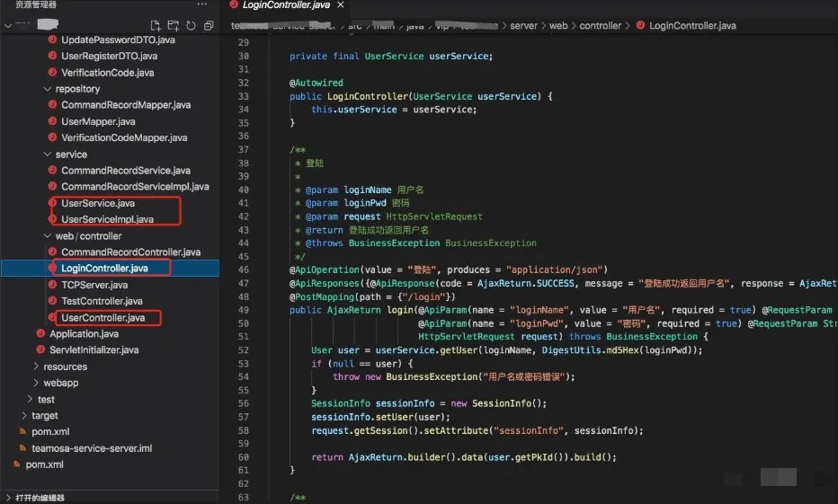Click the @PostMapping annotation on line 48
The image size is (838, 504).
click(322, 296)
